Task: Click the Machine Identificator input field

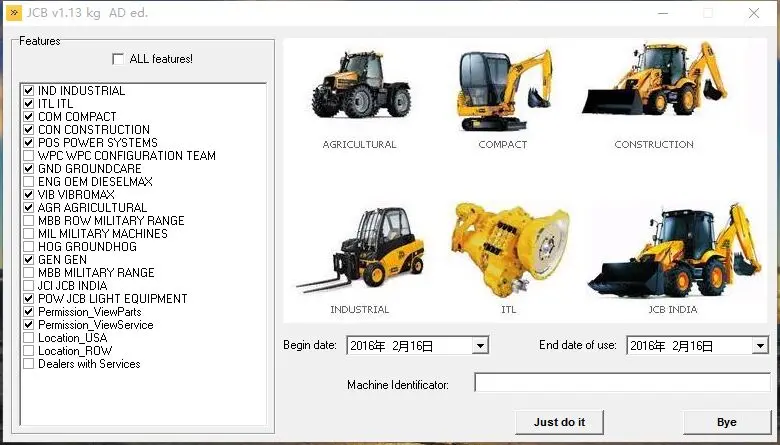Action: click(623, 382)
